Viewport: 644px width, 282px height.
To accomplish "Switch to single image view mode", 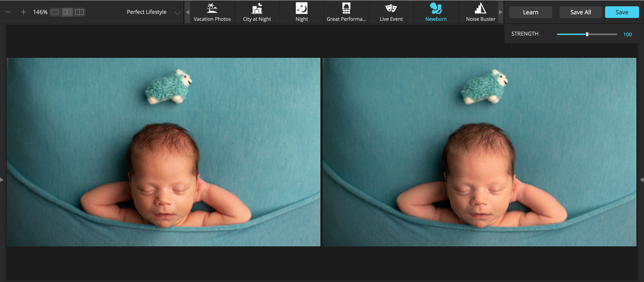I will (55, 12).
